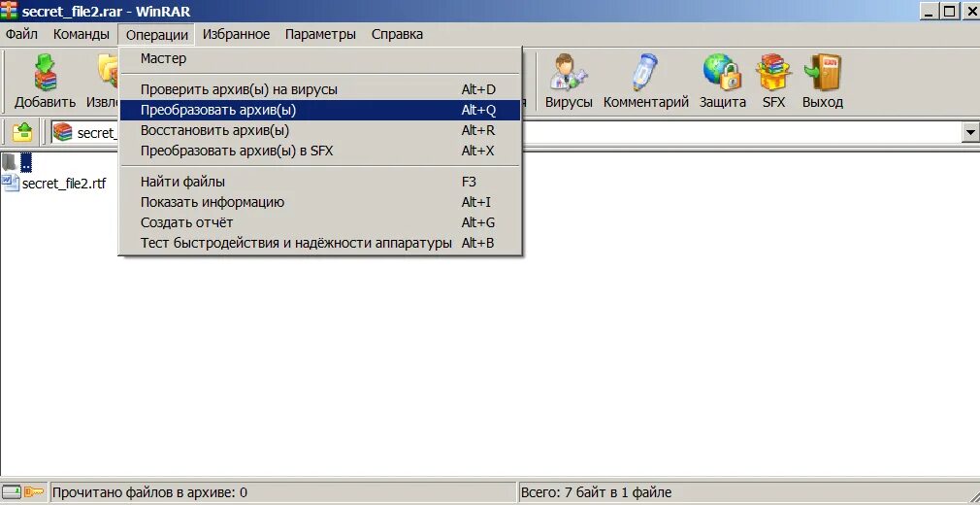
Task: Choose Преобразовать архив(ы) в SFX
Action: click(320, 151)
